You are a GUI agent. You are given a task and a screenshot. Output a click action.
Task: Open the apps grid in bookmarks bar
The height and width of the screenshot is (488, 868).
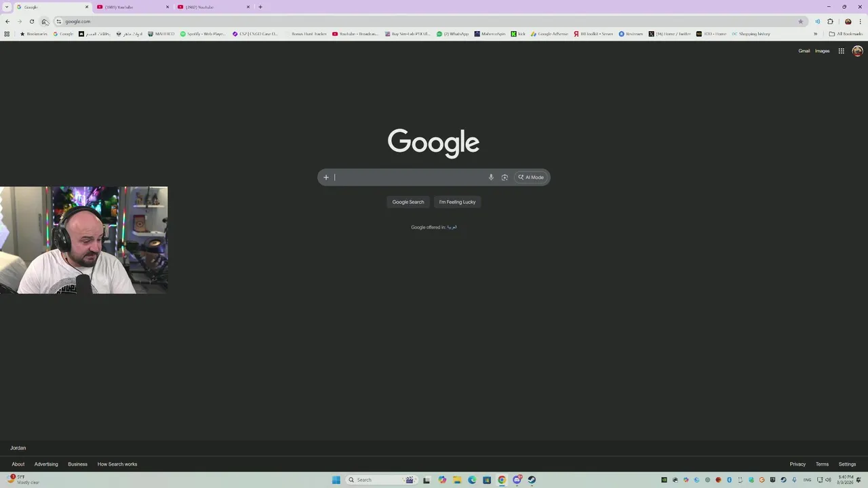coord(7,34)
